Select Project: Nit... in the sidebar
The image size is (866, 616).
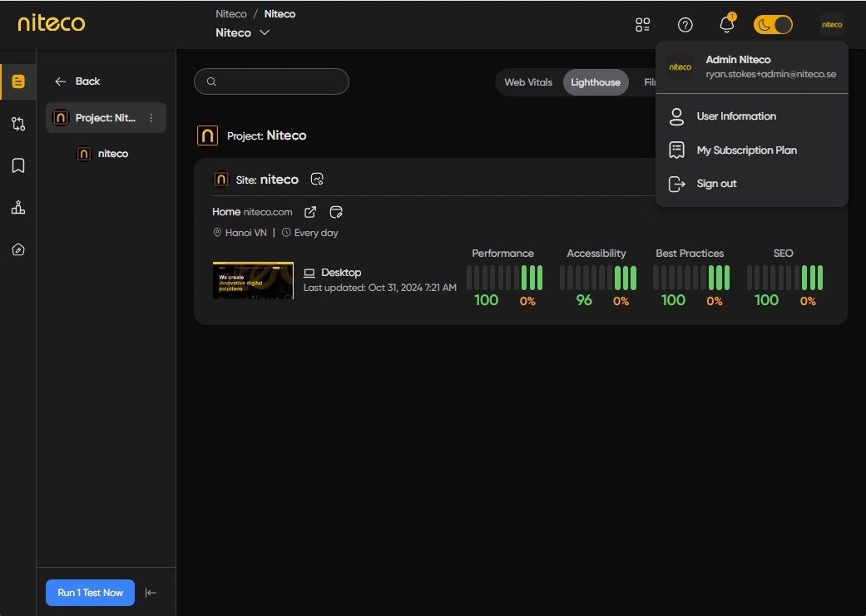[106, 117]
